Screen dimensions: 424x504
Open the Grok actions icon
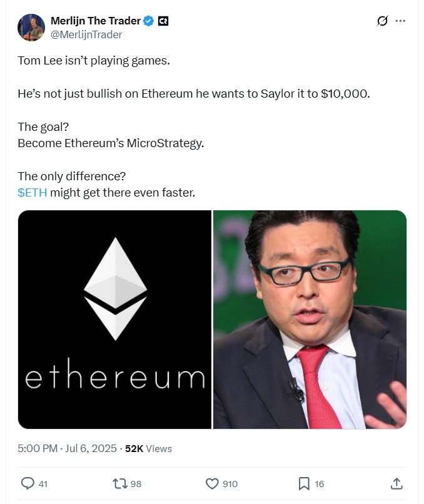[381, 20]
